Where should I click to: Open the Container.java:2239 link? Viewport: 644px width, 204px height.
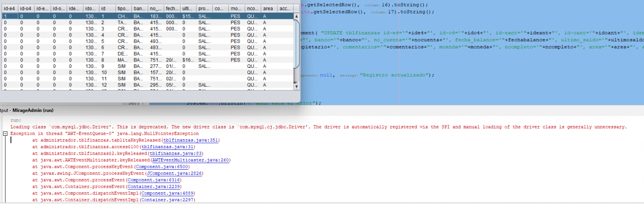point(154,186)
